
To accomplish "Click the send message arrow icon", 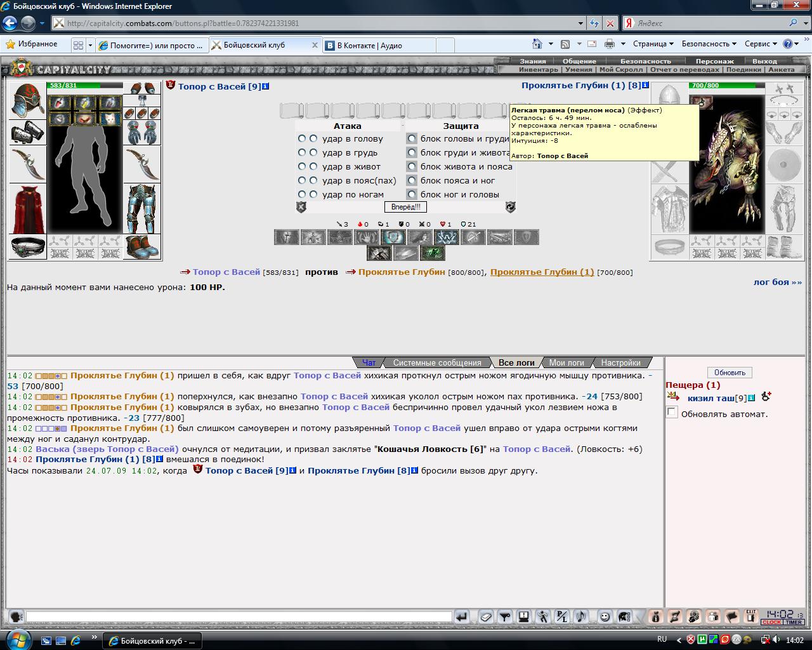I will point(462,616).
